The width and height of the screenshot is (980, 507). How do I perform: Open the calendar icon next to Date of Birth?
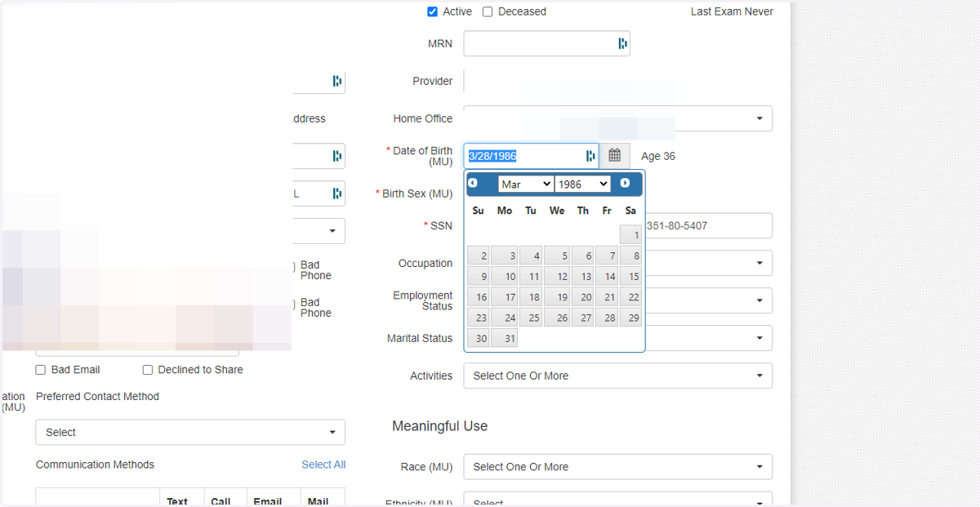[614, 156]
